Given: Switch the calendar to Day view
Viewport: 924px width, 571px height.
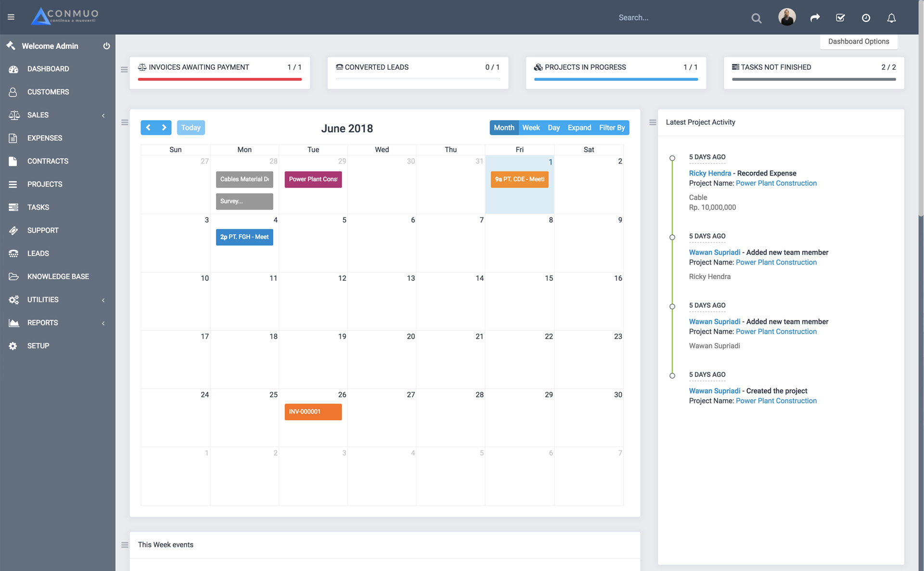Looking at the screenshot, I should click(x=553, y=127).
